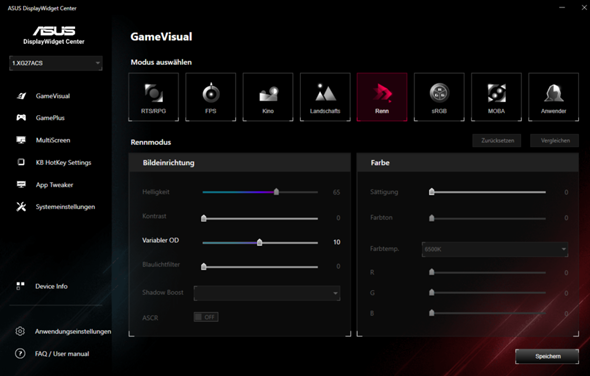Click the KB HotKey Settings icon
590x376 pixels.
click(21, 162)
